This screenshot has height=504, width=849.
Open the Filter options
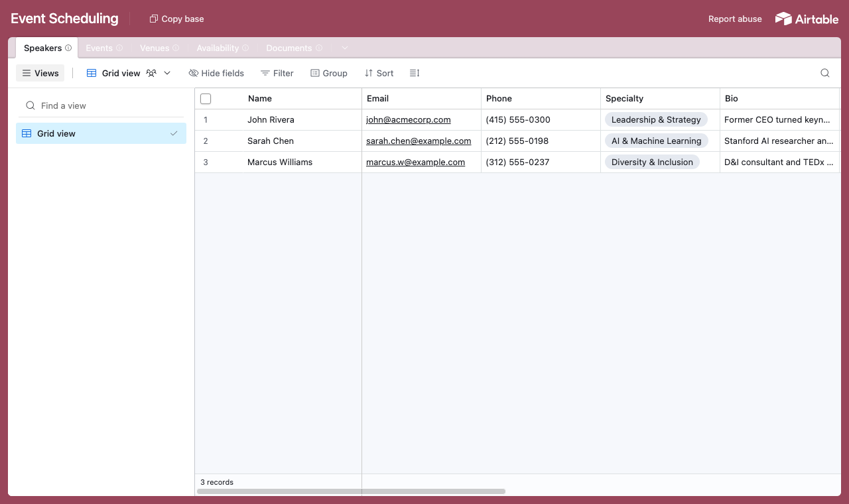click(277, 73)
